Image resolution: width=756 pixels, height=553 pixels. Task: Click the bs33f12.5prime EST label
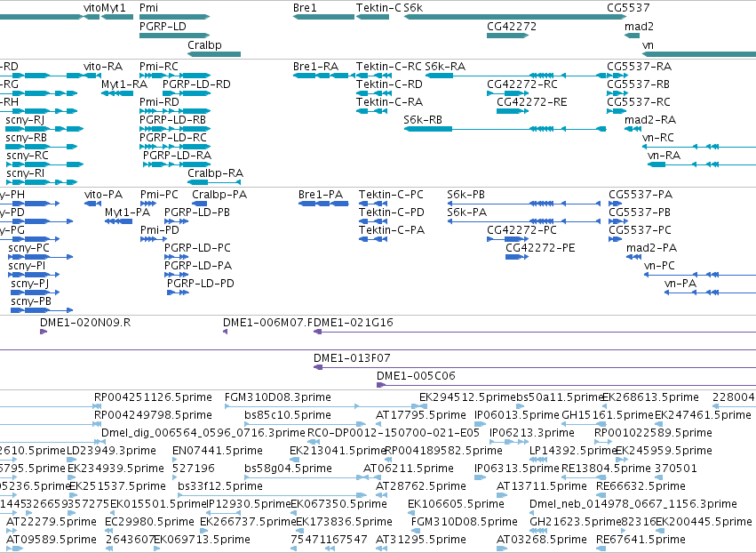click(220, 486)
